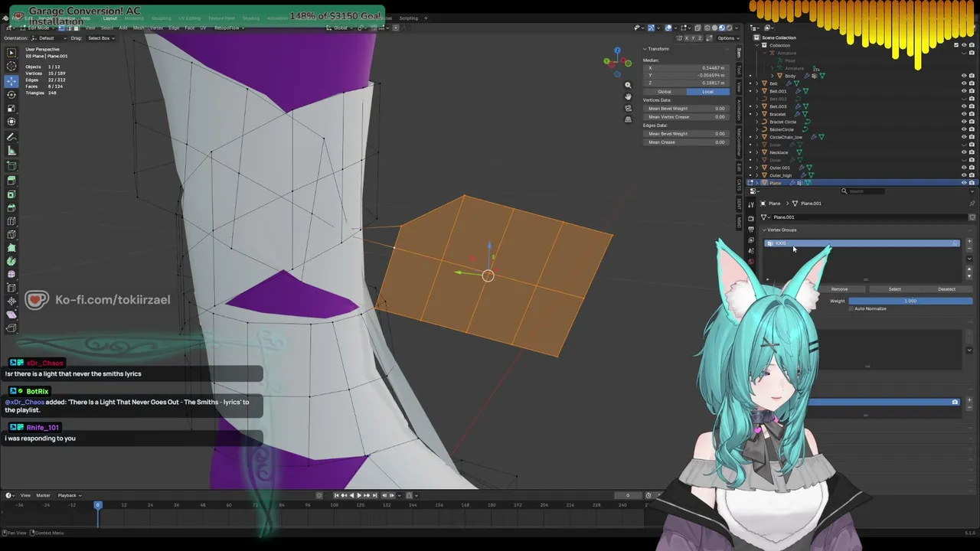Add a new vertex group with plus
980x551 pixels.
point(969,242)
